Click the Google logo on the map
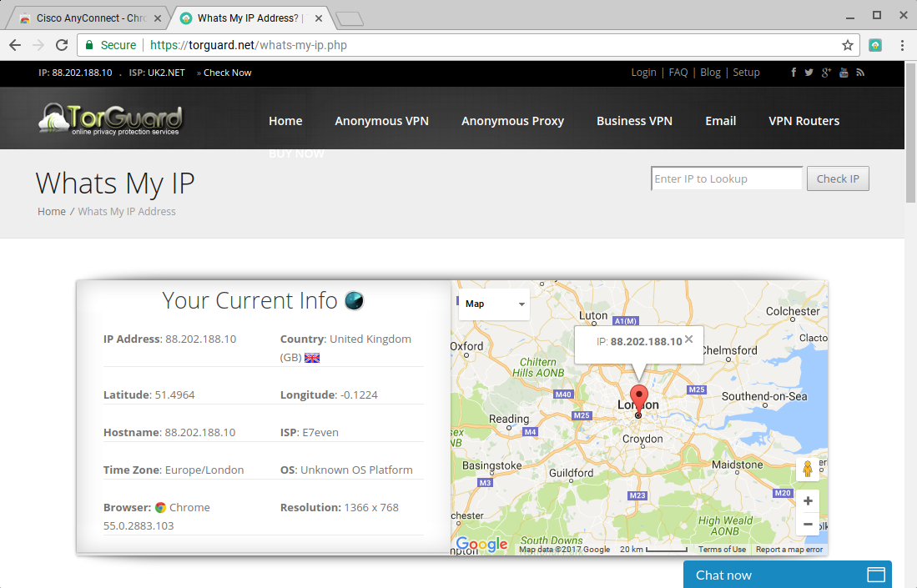 click(x=482, y=545)
